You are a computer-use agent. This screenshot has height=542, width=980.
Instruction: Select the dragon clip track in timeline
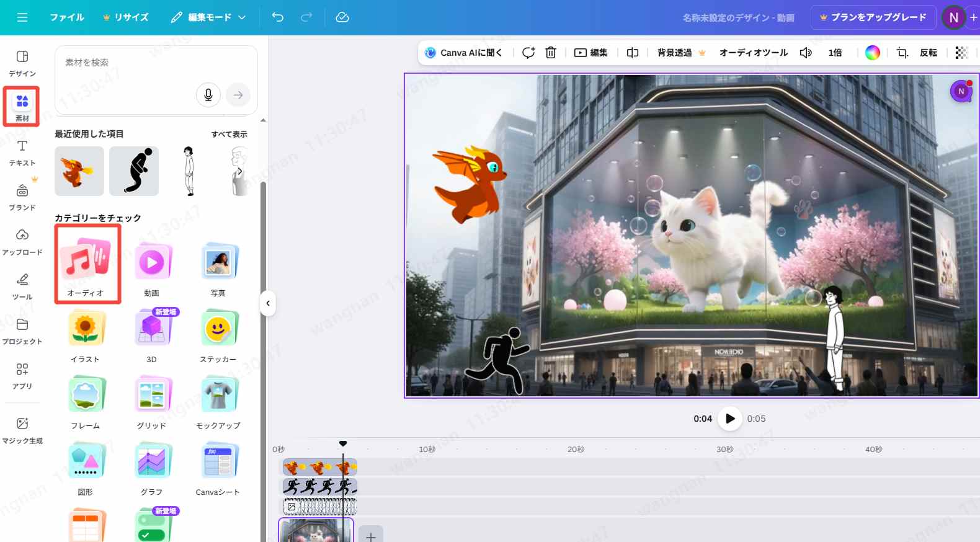coord(320,467)
